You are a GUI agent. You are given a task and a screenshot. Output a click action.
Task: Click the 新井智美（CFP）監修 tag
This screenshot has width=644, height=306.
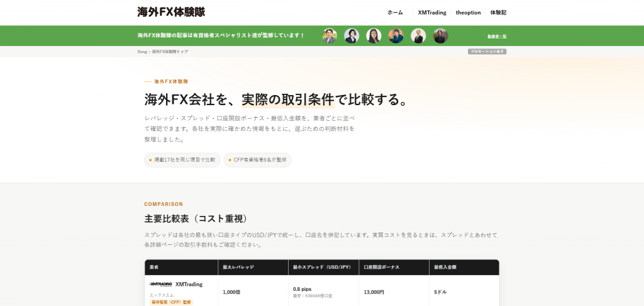(171, 302)
